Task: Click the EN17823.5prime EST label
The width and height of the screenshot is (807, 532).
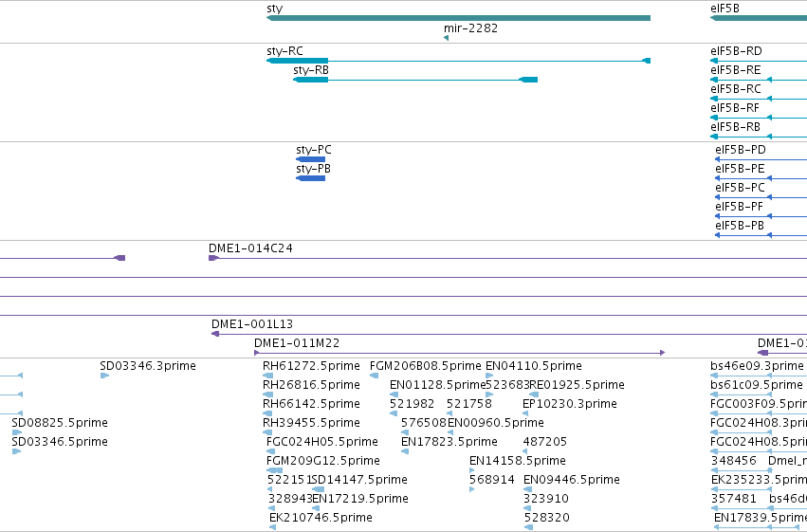Action: point(449,442)
